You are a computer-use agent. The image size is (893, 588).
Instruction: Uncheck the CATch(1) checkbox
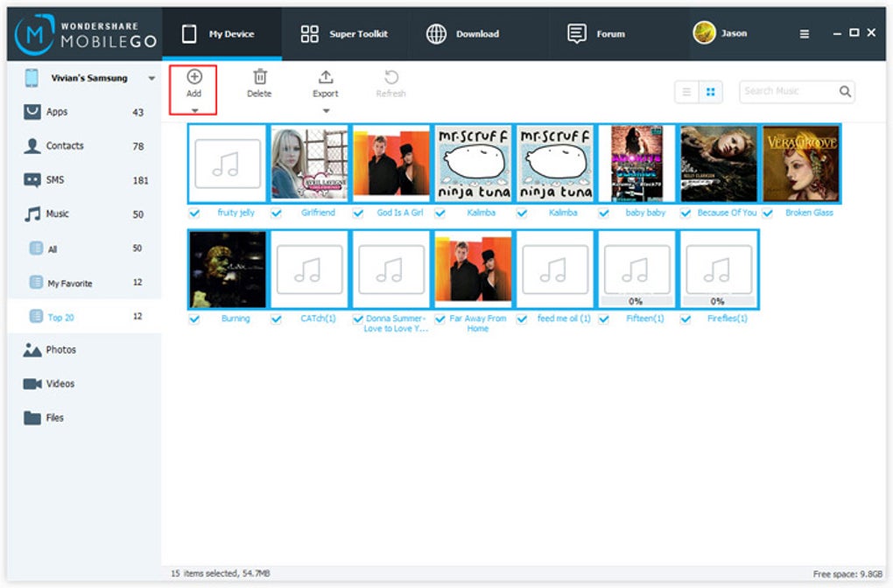(276, 319)
